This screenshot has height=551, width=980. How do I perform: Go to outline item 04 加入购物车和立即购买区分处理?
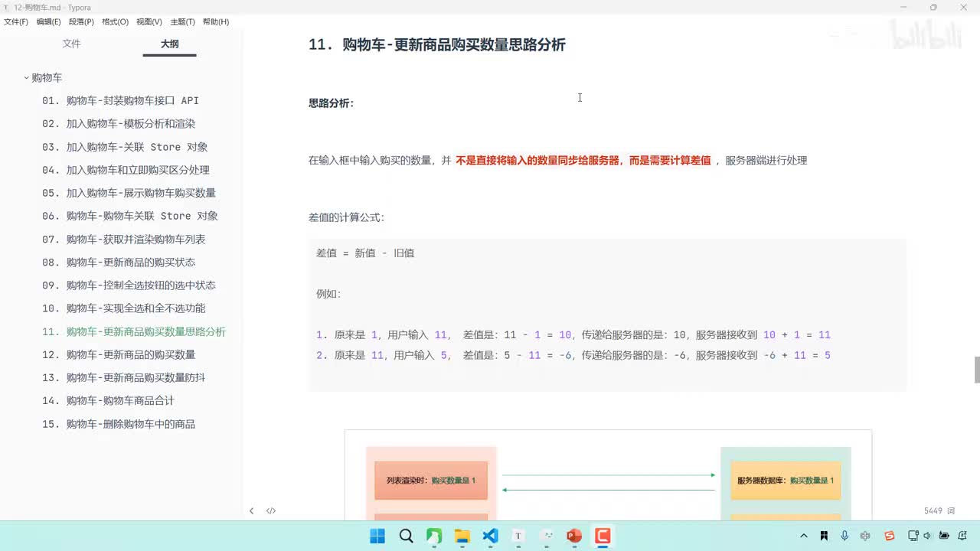(126, 170)
